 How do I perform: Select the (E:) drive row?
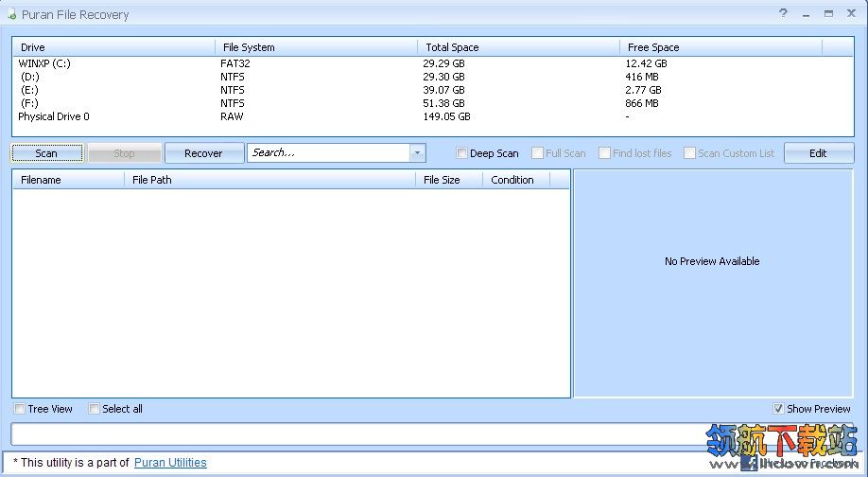pyautogui.click(x=432, y=90)
